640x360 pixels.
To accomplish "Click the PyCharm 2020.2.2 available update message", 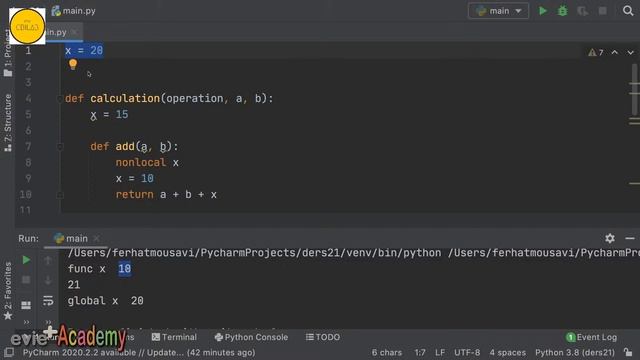I will (x=139, y=353).
